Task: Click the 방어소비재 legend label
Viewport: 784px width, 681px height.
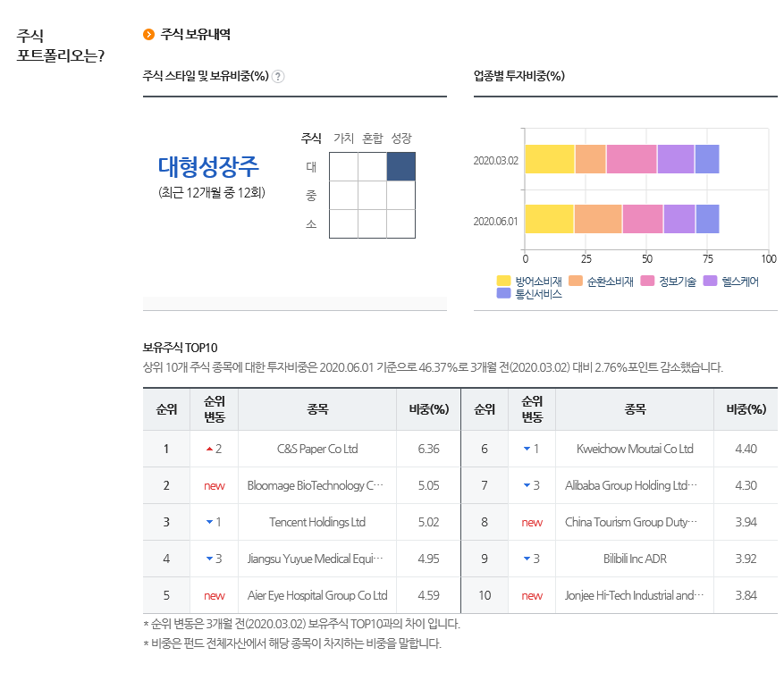Action: [538, 282]
